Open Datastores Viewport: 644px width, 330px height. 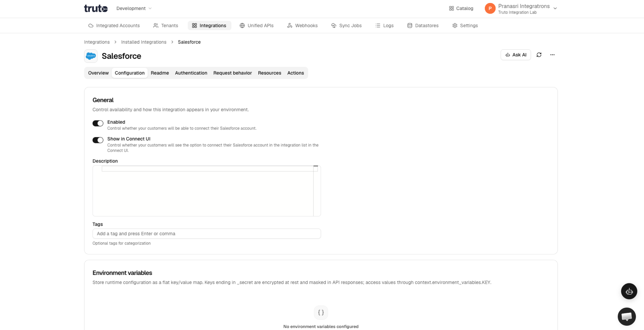[x=423, y=25]
